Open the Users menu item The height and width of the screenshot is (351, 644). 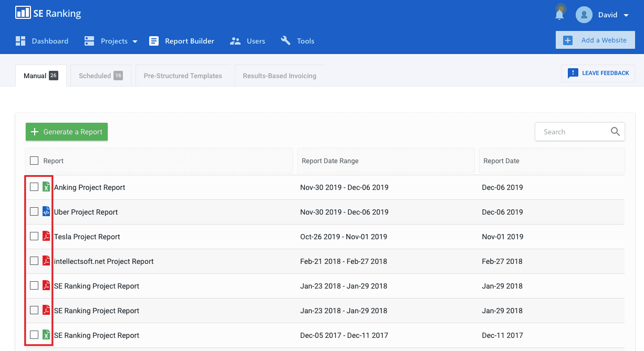pyautogui.click(x=247, y=41)
